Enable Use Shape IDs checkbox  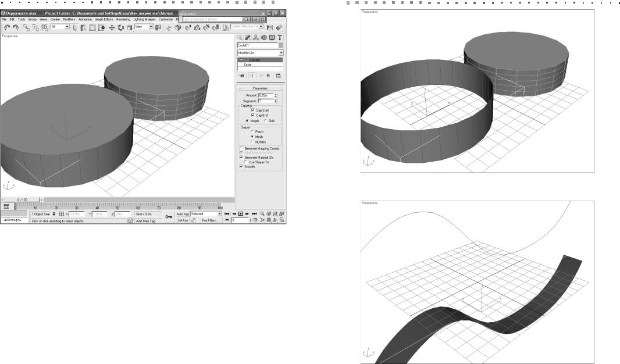coord(245,162)
